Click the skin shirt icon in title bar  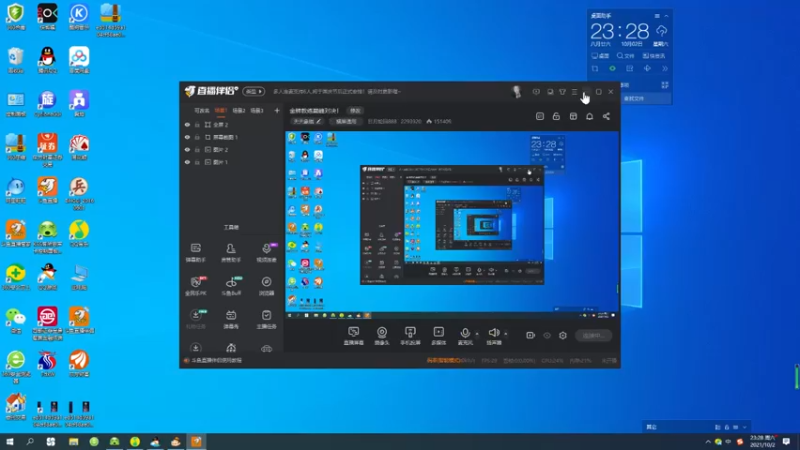pos(562,92)
